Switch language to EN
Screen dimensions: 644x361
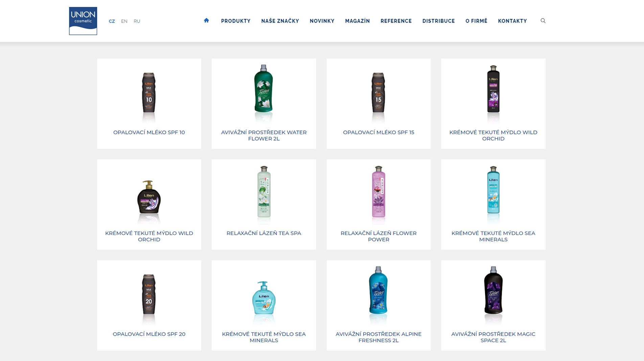tap(124, 21)
